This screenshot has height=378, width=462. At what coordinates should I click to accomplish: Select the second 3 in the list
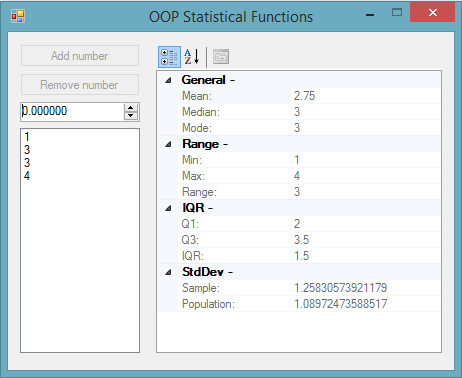click(27, 163)
